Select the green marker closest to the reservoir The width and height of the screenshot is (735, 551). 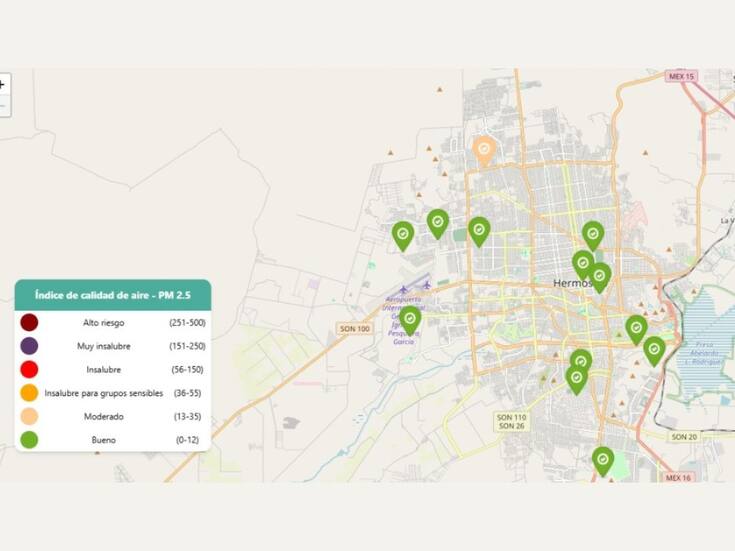click(654, 350)
